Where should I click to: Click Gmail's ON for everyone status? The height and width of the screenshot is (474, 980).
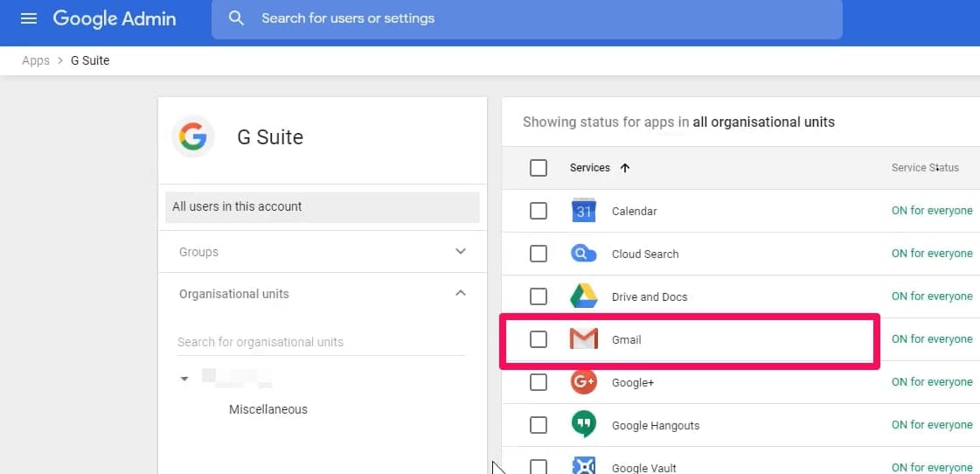coord(932,339)
